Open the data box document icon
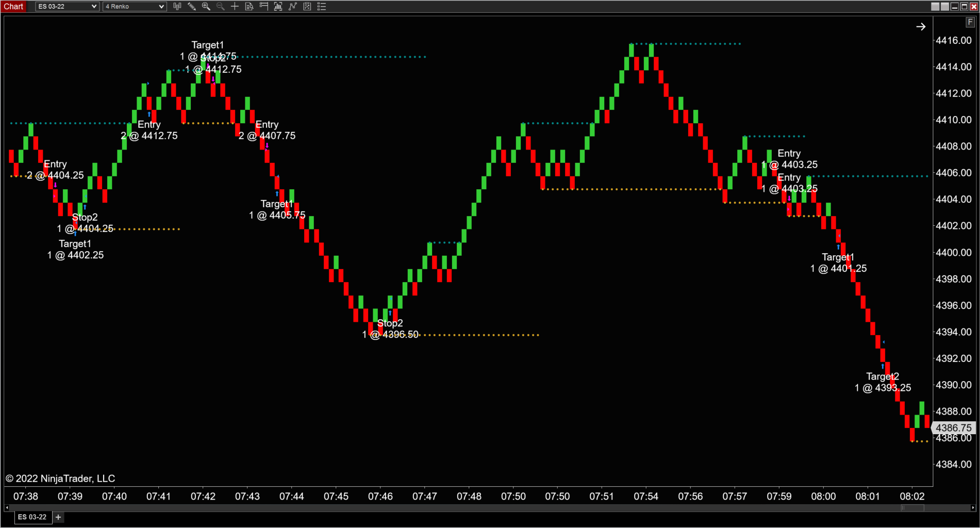The height and width of the screenshot is (528, 980). click(x=250, y=6)
